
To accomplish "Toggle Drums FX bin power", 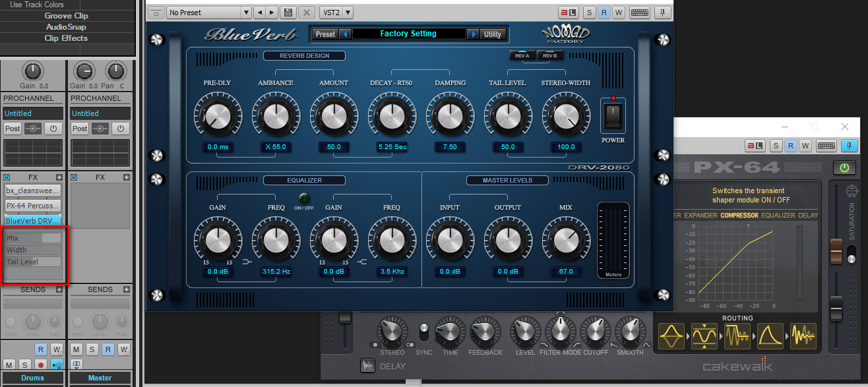I will (7, 177).
